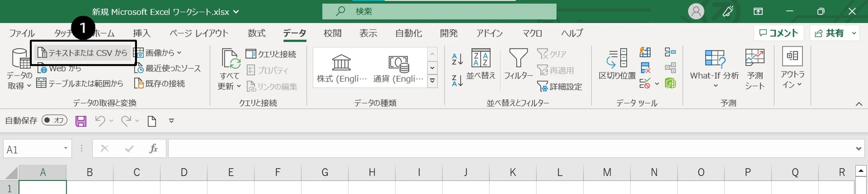
Task: Click the Data Validation icon
Action: click(x=645, y=83)
